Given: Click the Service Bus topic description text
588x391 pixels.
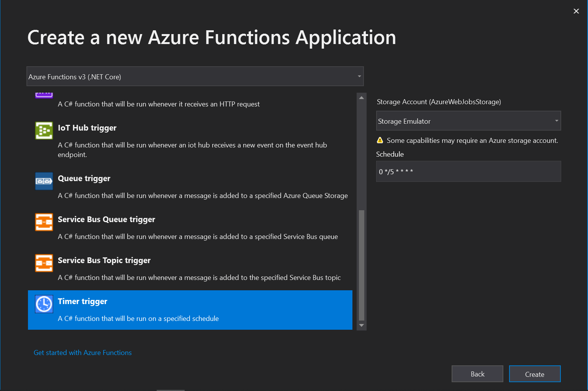Looking at the screenshot, I should (x=199, y=278).
